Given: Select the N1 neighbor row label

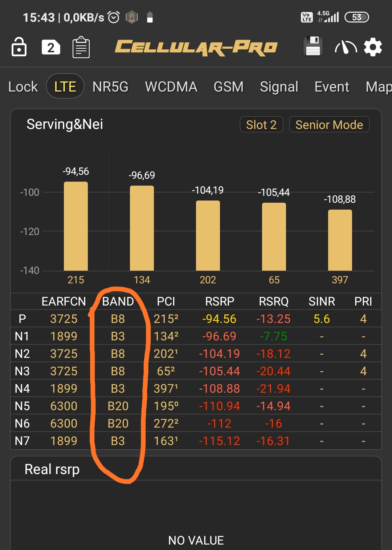Looking at the screenshot, I should 22,336.
